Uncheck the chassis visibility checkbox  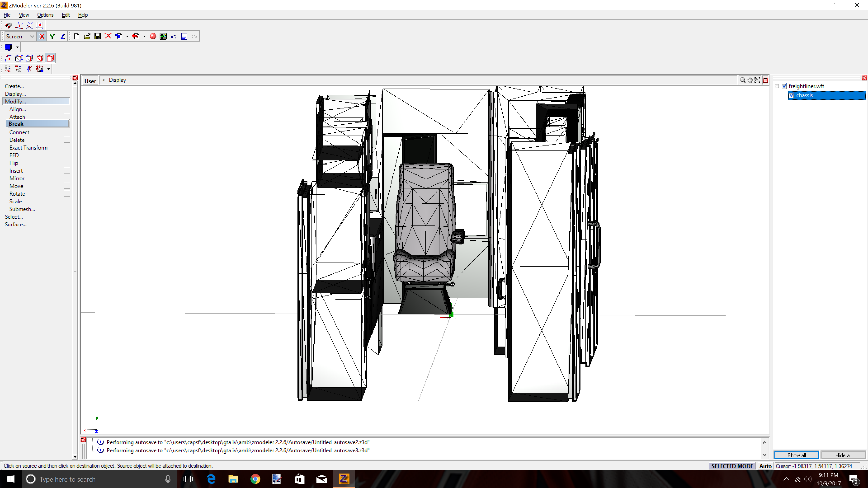coord(792,95)
